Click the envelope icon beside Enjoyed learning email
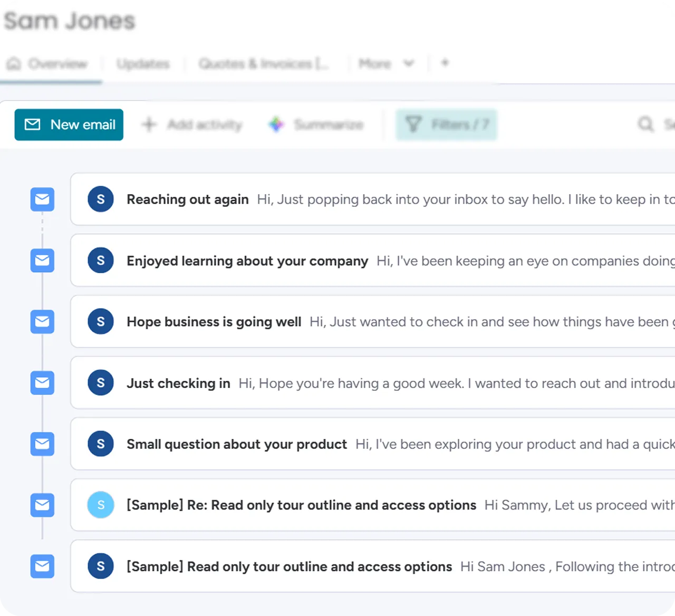675x616 pixels. click(x=42, y=261)
